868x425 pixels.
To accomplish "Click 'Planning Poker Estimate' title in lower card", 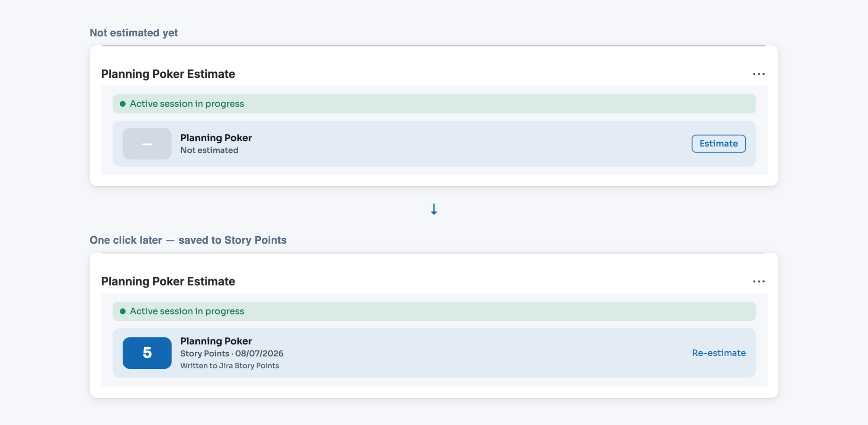I will 168,281.
